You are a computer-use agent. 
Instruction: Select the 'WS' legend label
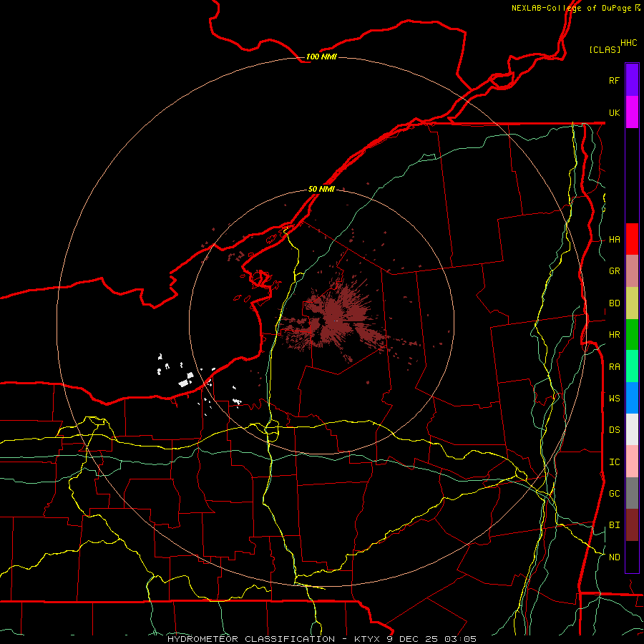614,398
